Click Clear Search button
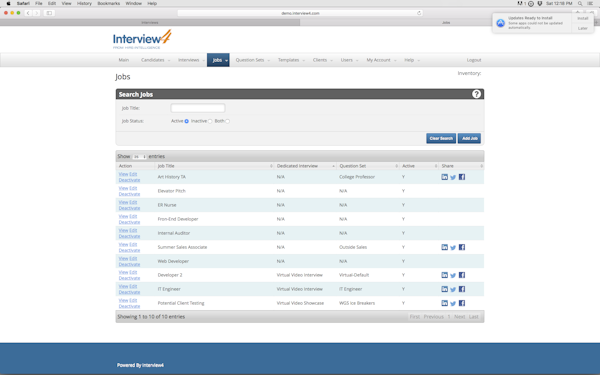This screenshot has width=600, height=375. click(441, 139)
